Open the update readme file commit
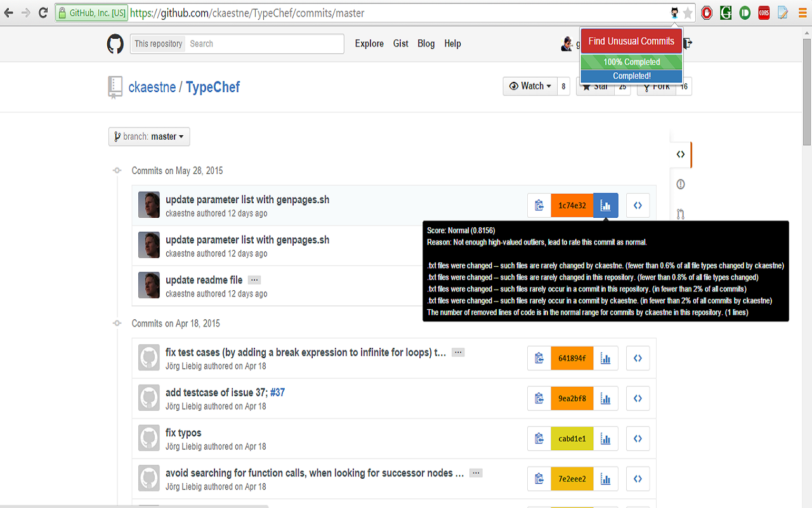The image size is (812, 508). pyautogui.click(x=204, y=280)
